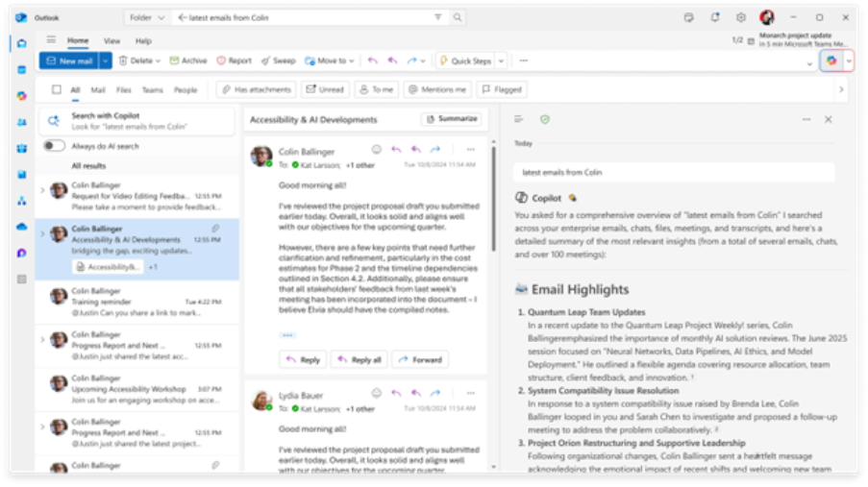Open notifications bell icon

(714, 17)
